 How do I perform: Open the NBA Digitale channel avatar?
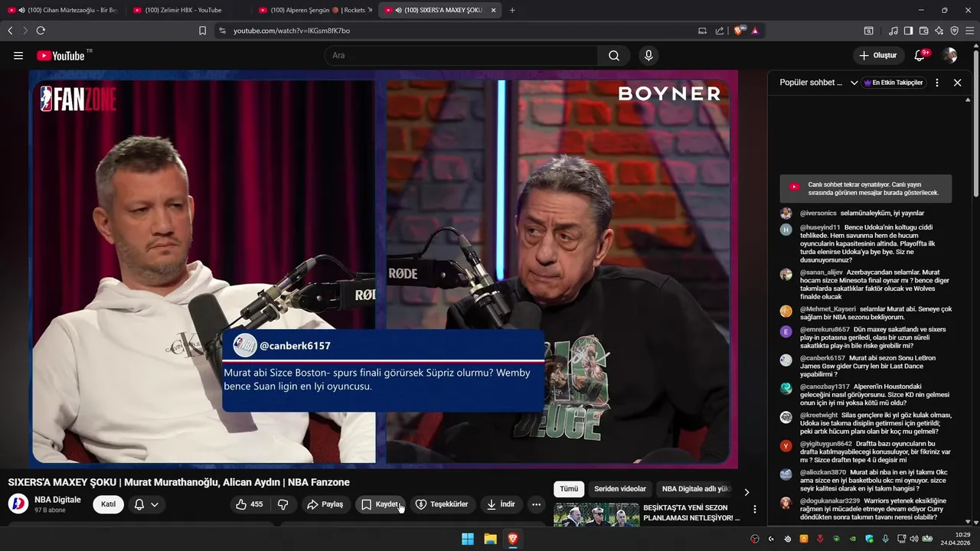tap(18, 504)
